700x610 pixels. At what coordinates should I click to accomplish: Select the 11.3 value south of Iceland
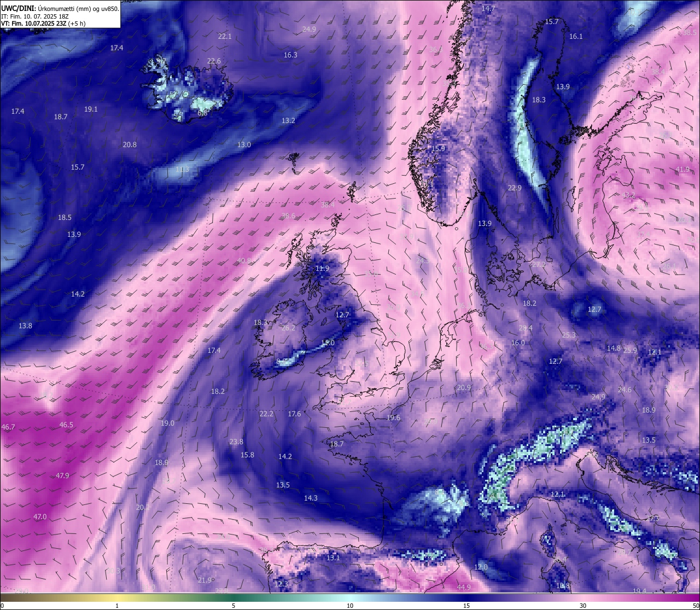182,170
